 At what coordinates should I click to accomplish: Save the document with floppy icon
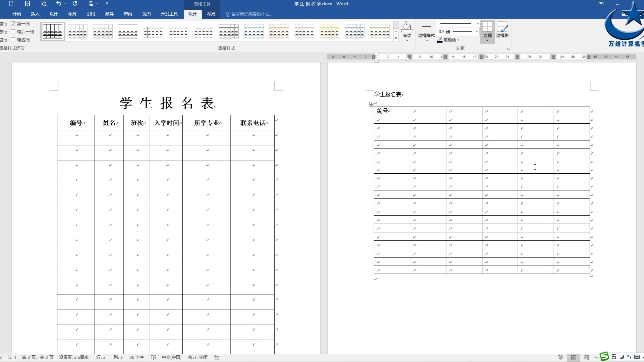click(27, 3)
